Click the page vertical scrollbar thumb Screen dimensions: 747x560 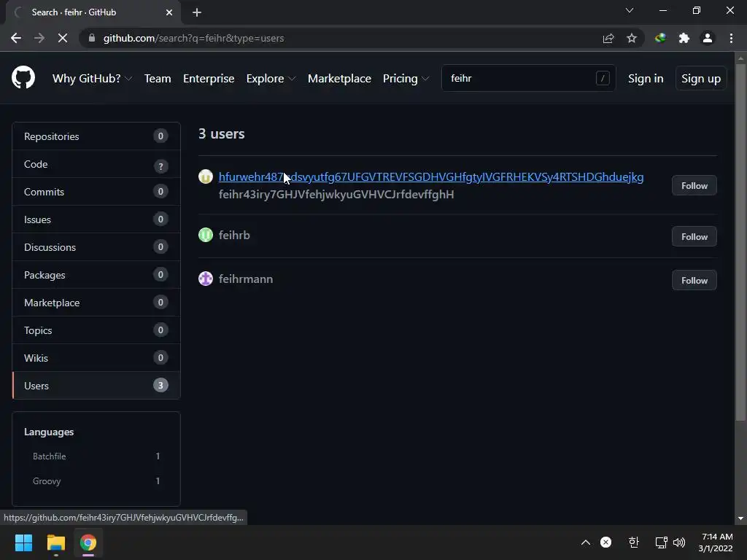740,242
